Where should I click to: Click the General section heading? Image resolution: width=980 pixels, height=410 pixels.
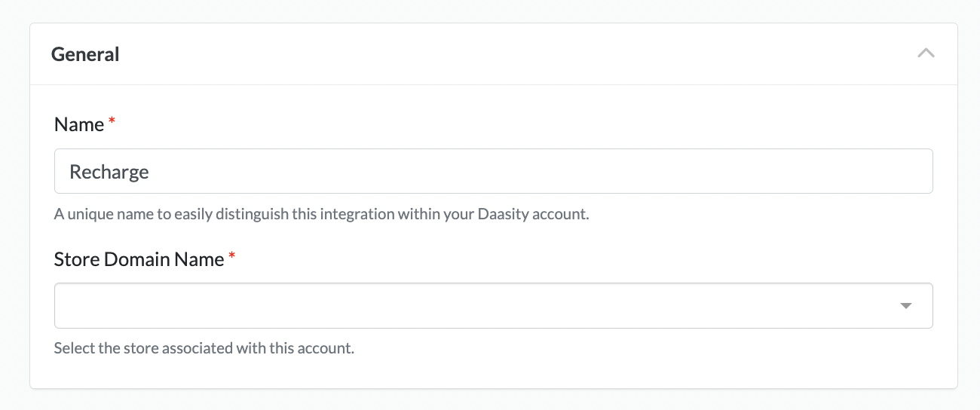point(85,54)
